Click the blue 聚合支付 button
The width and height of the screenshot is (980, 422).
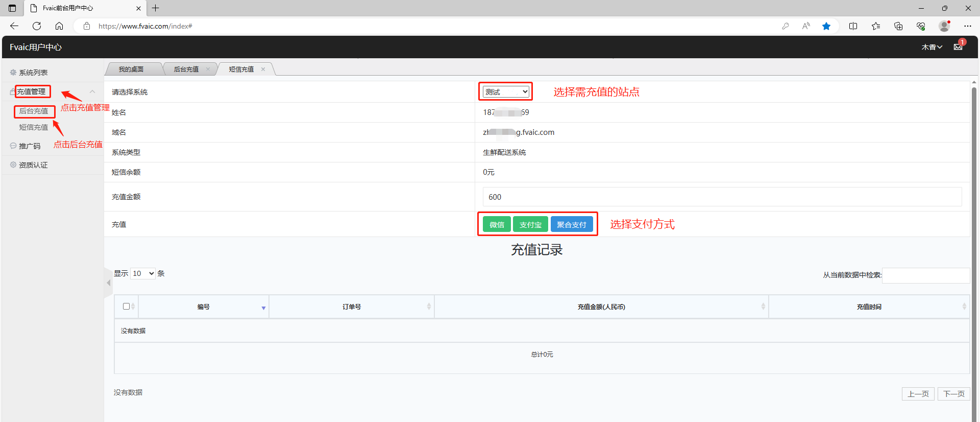pos(571,224)
